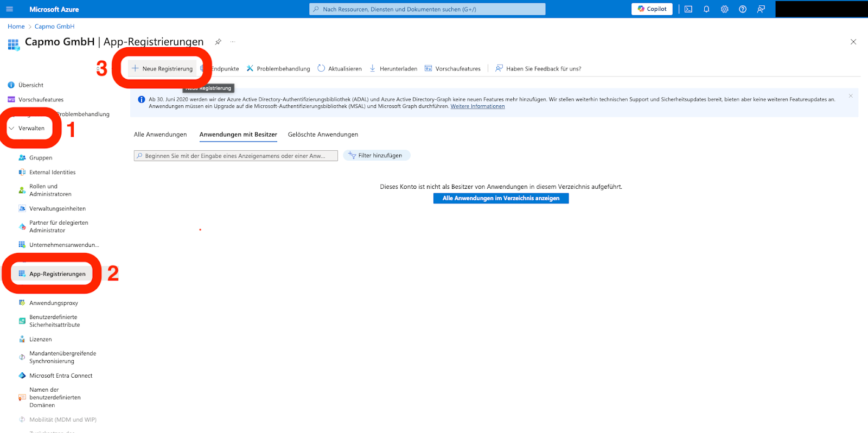Open Unternehmensanwendungen
The image size is (868, 433).
point(64,245)
